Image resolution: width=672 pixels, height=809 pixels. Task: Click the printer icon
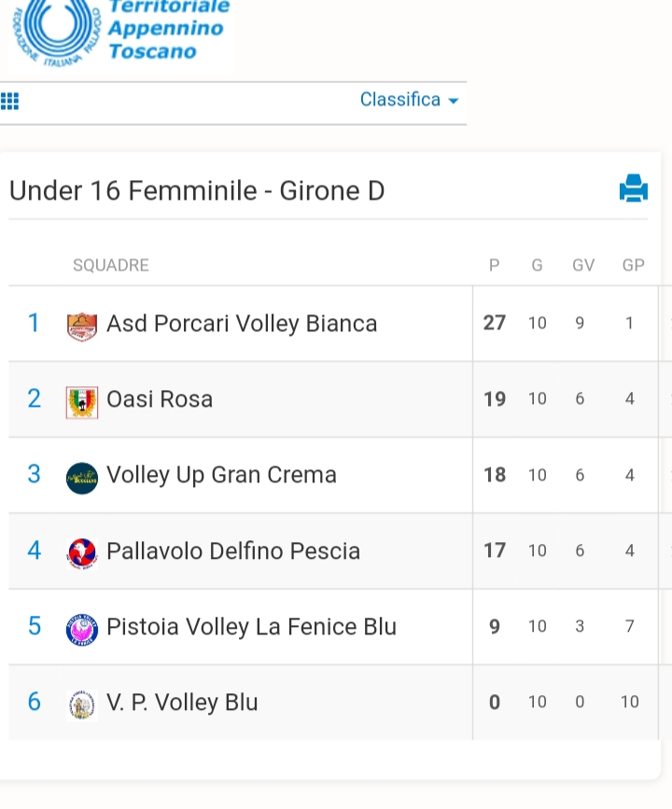click(x=634, y=188)
